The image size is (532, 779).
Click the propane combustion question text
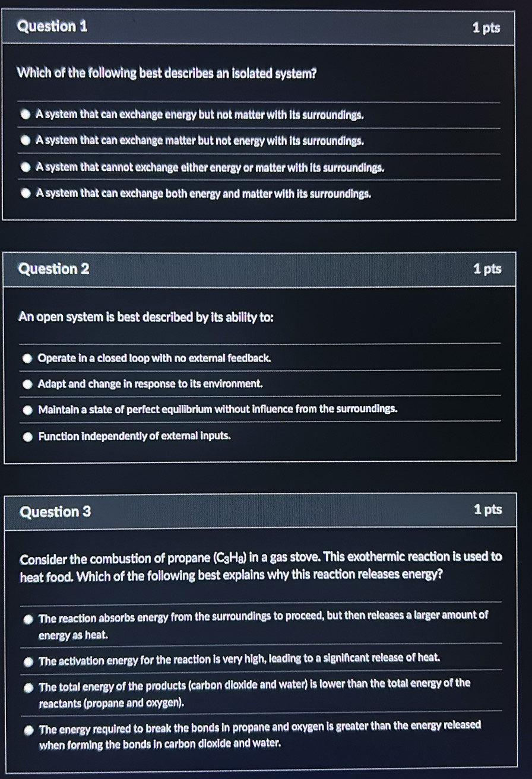tap(261, 566)
